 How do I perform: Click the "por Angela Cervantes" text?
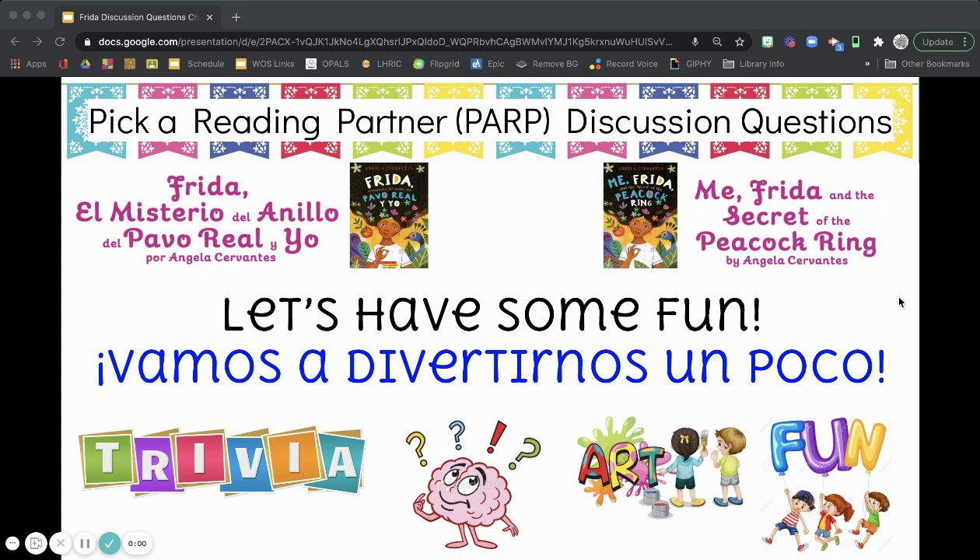tap(211, 257)
